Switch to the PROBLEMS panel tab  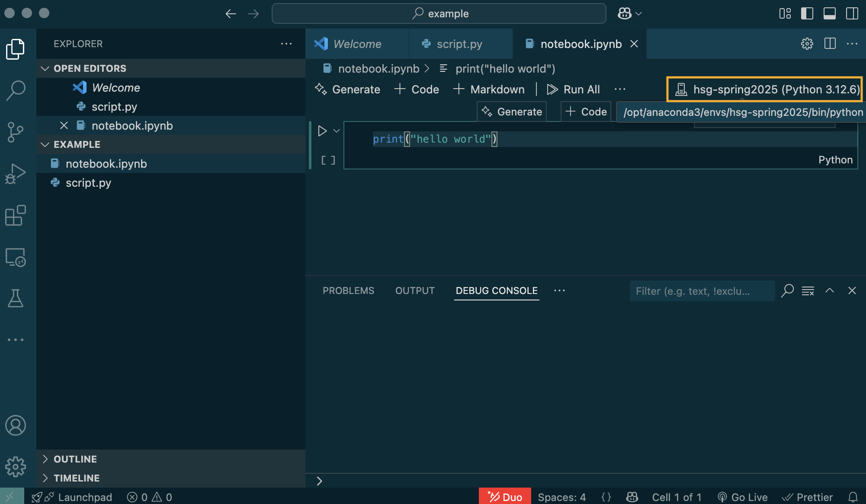point(348,290)
